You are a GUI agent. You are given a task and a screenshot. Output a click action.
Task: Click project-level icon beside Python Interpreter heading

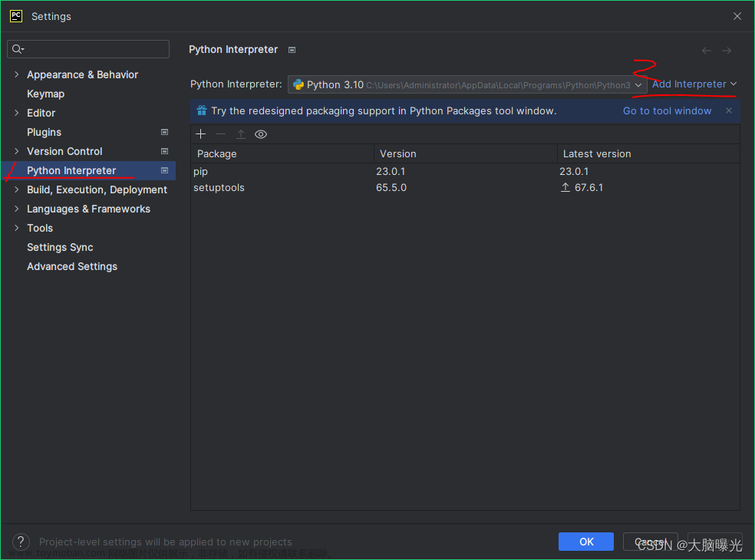(x=292, y=50)
